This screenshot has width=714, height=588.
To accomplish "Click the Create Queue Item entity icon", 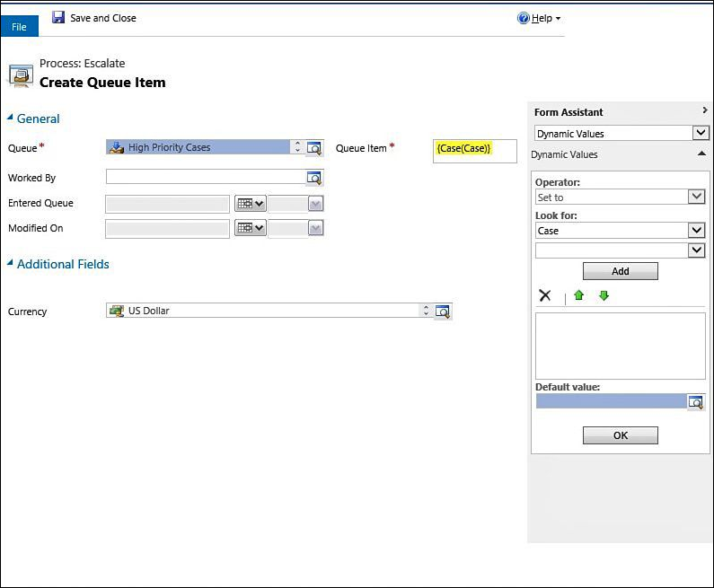I will (21, 75).
